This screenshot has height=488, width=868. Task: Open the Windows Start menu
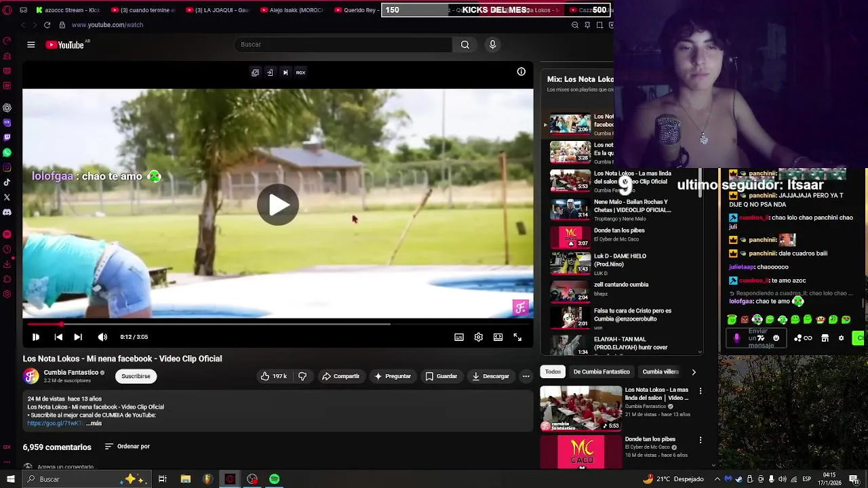[x=10, y=479]
